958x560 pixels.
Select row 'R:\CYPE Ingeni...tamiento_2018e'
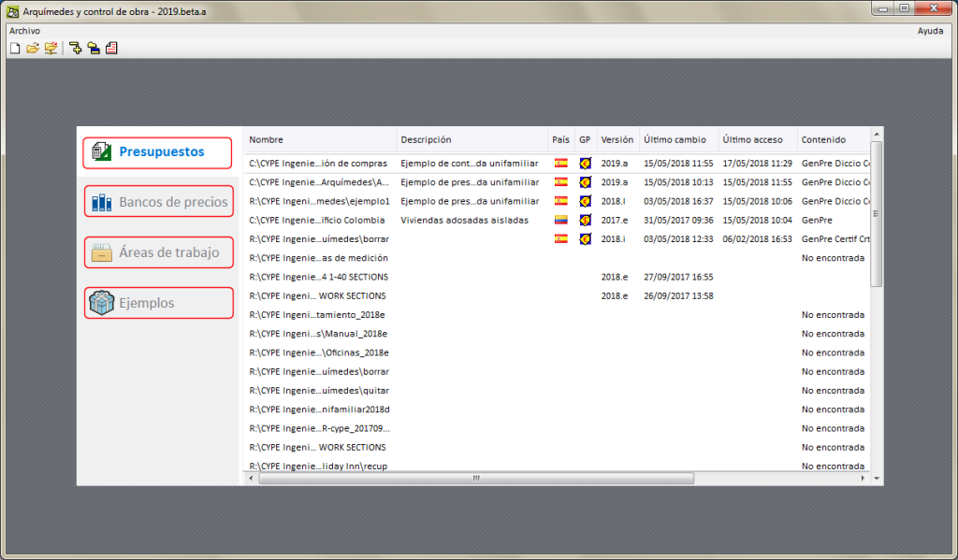pos(557,314)
